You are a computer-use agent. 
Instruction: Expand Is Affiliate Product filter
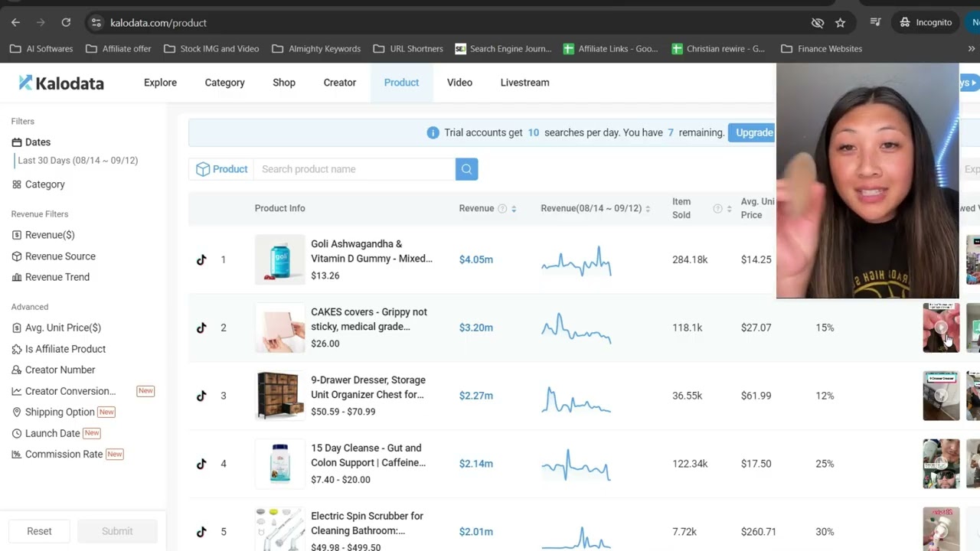tap(59, 349)
